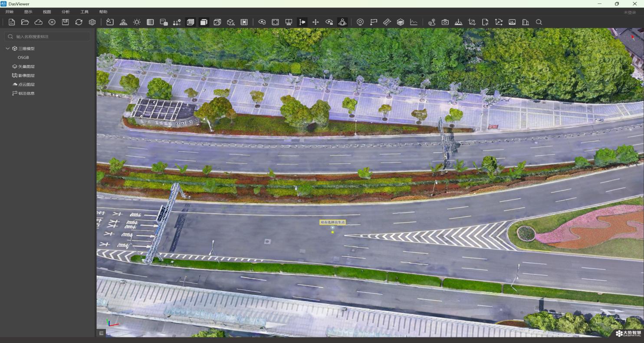This screenshot has height=343, width=644.
Task: Toggle the highlighted solid cube display mode
Action: tap(204, 22)
